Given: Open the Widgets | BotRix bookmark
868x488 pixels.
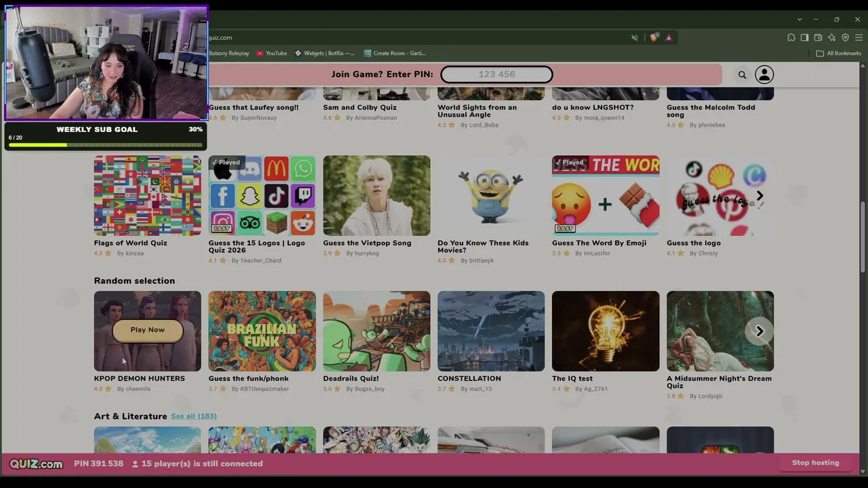Looking at the screenshot, I should [324, 53].
